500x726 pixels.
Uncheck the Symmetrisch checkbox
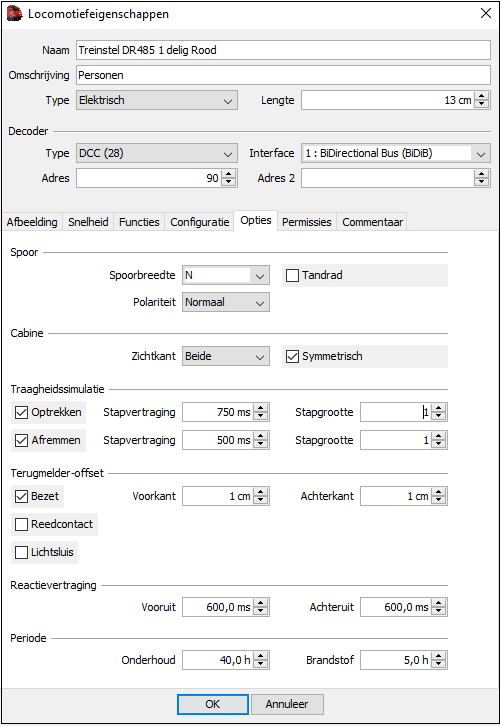point(292,357)
